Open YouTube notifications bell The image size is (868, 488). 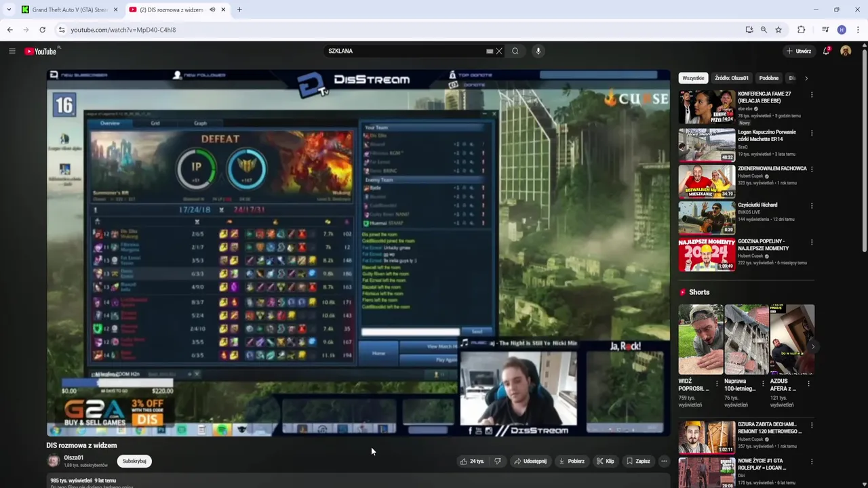(826, 51)
